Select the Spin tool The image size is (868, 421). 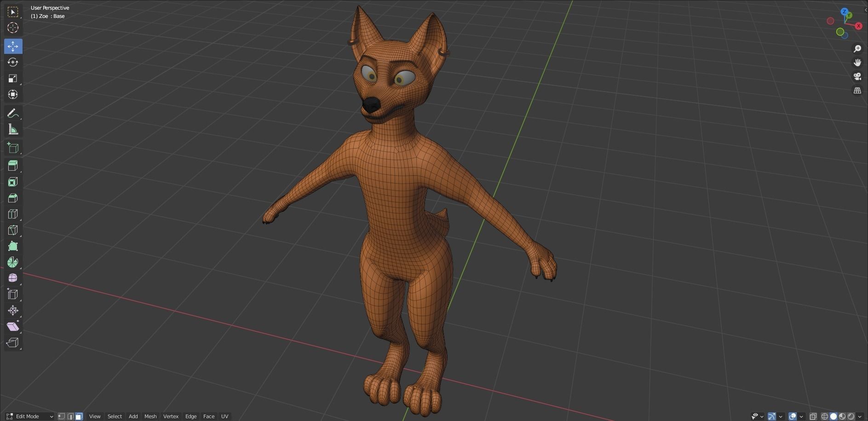13,262
